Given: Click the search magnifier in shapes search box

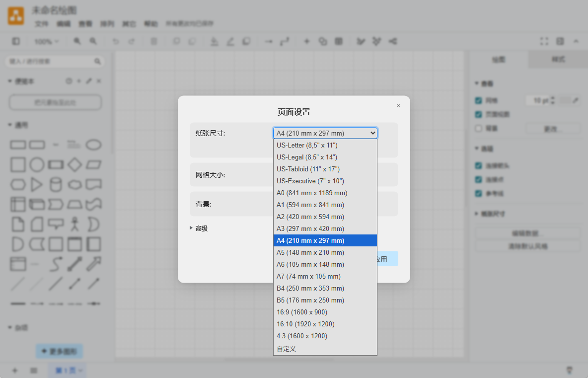Looking at the screenshot, I should [x=97, y=61].
